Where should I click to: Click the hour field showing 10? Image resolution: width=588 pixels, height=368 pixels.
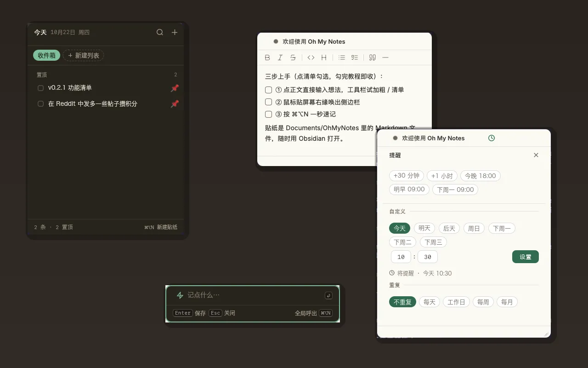point(401,257)
